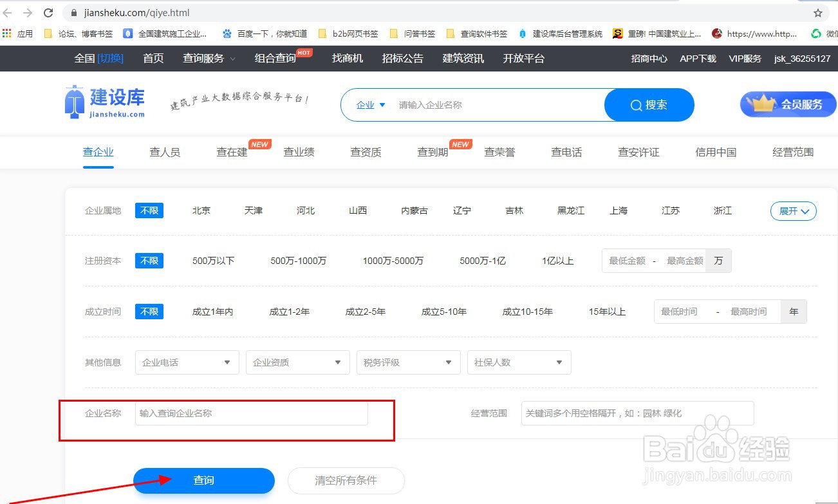The width and height of the screenshot is (838, 504).
Task: Select 500万以下 registered capital
Action: tap(213, 261)
